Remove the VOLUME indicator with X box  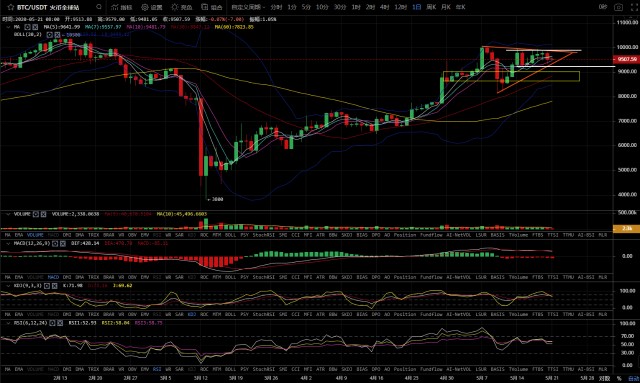point(43,214)
